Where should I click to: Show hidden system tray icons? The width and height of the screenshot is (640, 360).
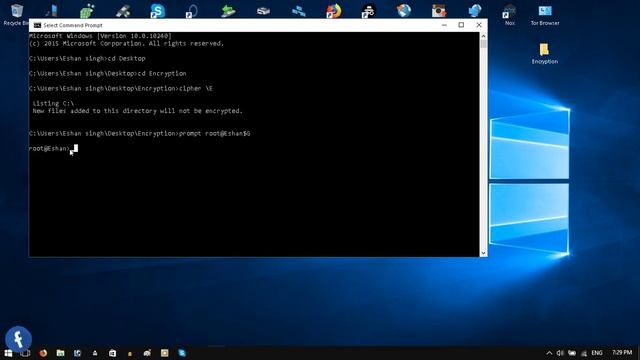click(549, 353)
